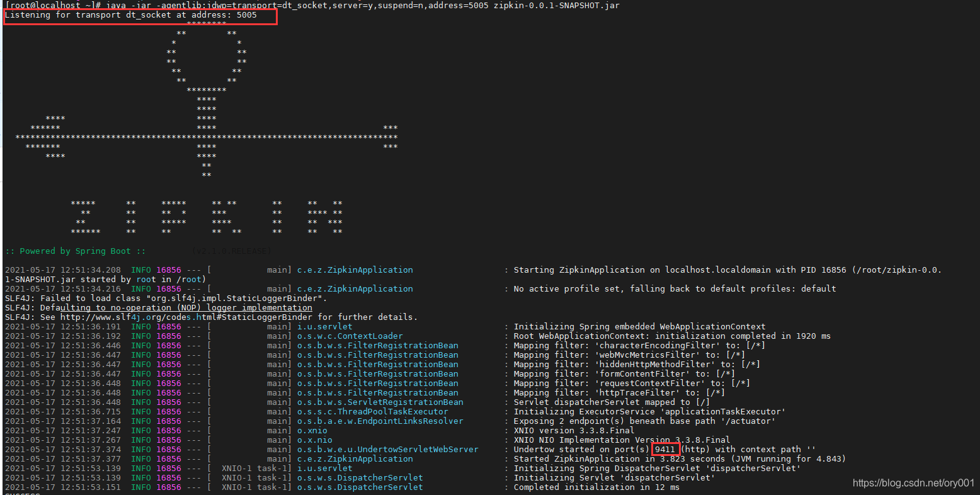Select "Initializing Servlet 'dispatcherServlet'" message
The height and width of the screenshot is (495, 980).
pos(615,477)
